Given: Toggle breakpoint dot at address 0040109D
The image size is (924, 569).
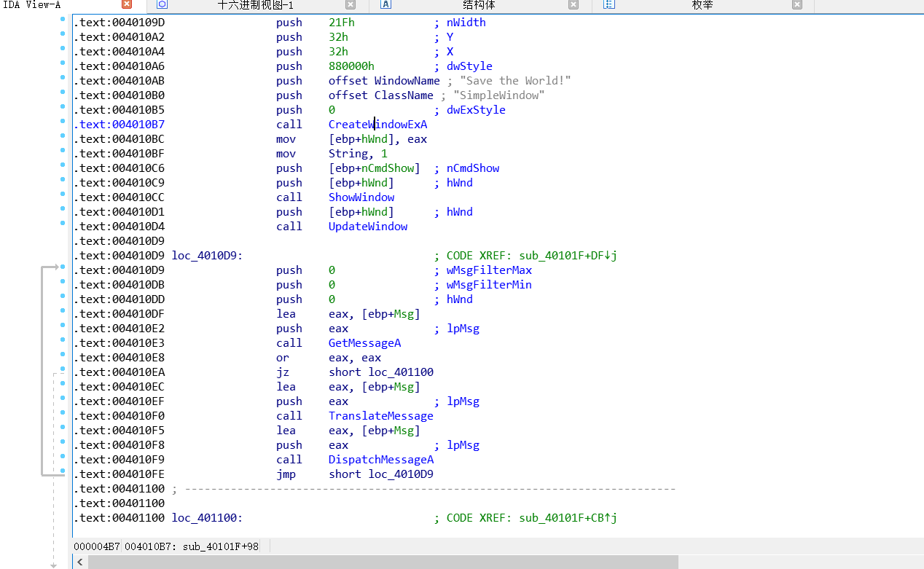Looking at the screenshot, I should [x=63, y=19].
